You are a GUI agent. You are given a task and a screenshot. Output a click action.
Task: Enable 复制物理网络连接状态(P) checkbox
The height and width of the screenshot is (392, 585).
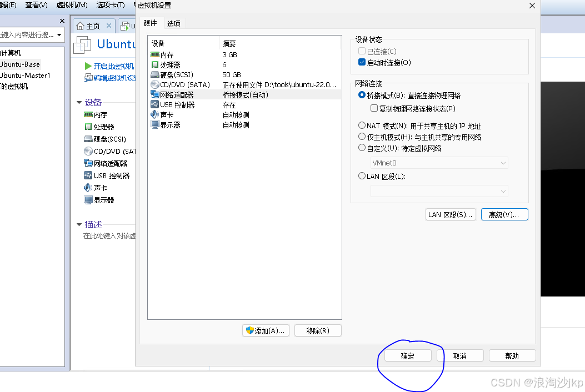[374, 108]
